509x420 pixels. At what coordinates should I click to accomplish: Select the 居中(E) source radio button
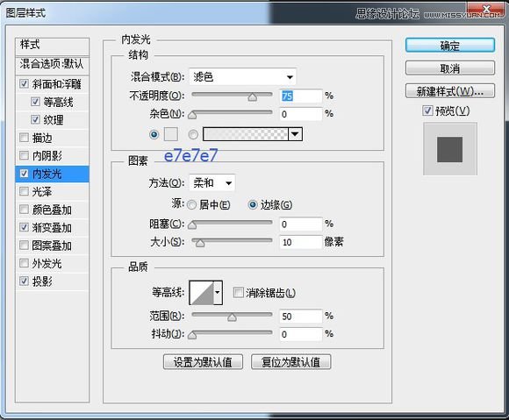(x=191, y=204)
